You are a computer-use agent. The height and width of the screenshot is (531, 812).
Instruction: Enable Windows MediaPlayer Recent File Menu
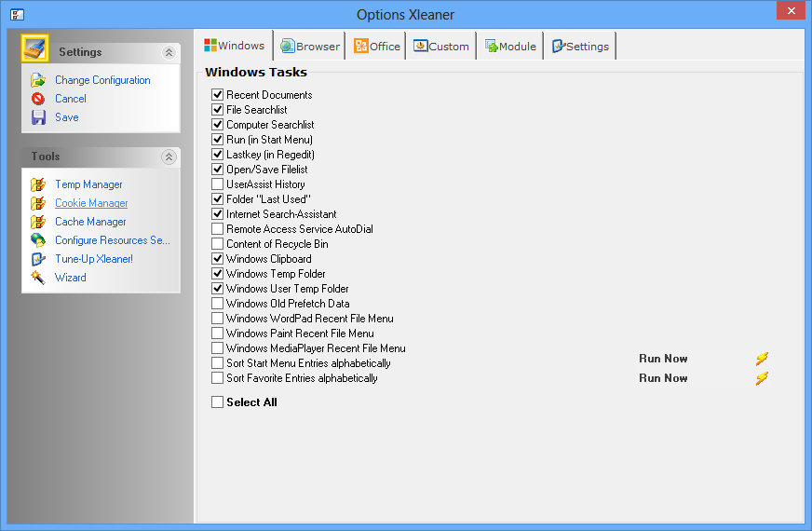click(x=218, y=348)
